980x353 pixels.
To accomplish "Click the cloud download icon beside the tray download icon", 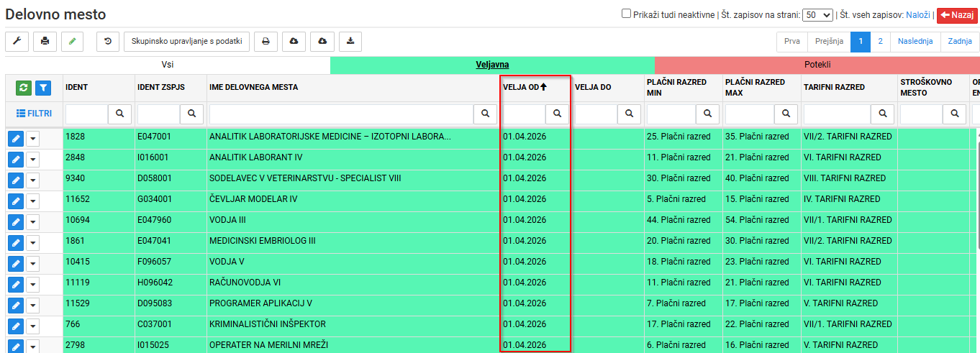I will tap(322, 42).
